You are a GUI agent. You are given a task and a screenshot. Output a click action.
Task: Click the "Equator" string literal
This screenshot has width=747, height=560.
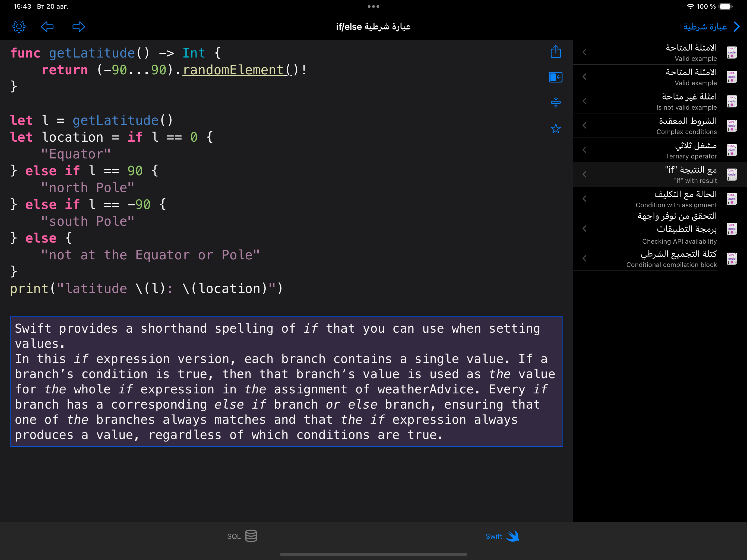click(x=76, y=154)
